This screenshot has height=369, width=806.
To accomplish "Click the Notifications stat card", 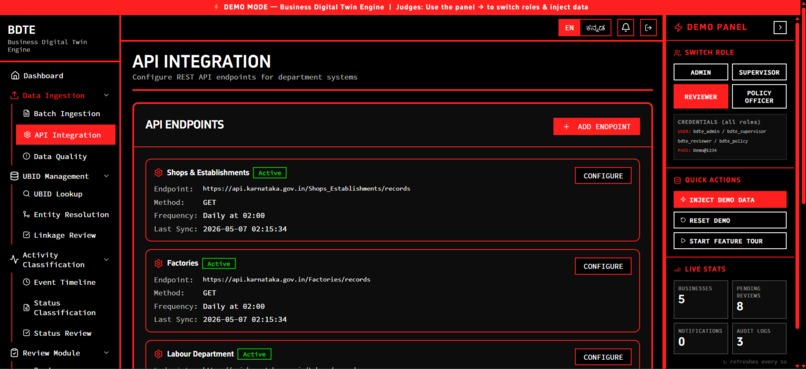I will 701,338.
